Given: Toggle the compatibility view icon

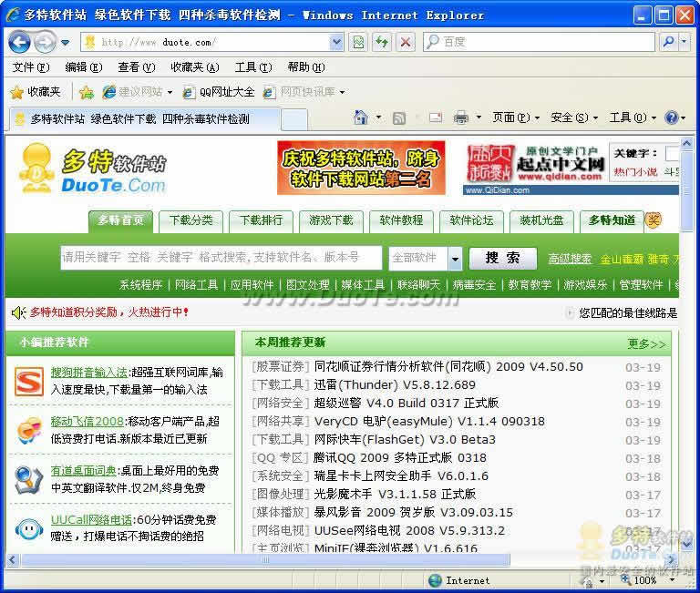Looking at the screenshot, I should coord(358,43).
